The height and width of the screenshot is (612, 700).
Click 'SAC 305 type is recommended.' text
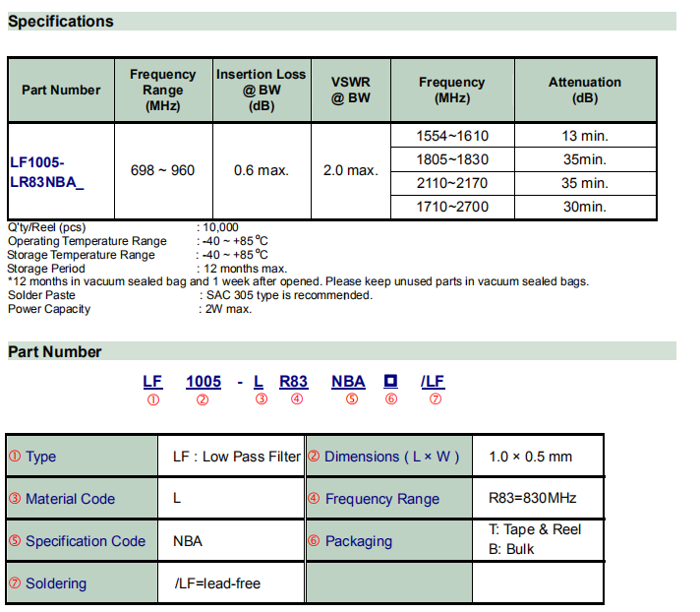click(x=289, y=295)
